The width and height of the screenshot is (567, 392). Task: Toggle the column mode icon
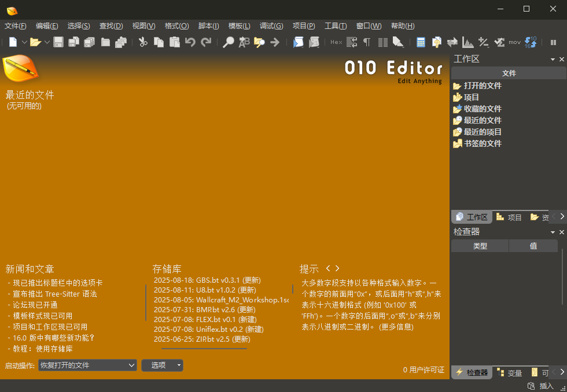382,42
